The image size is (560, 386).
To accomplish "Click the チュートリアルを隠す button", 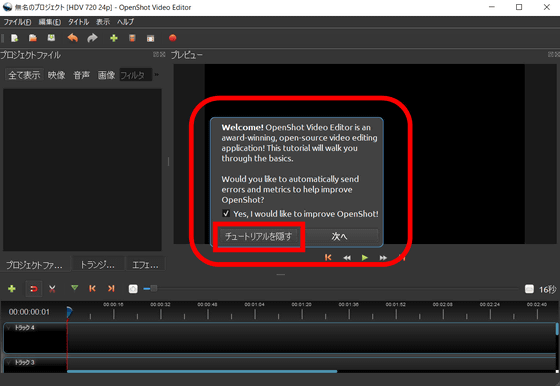I will tap(258, 236).
